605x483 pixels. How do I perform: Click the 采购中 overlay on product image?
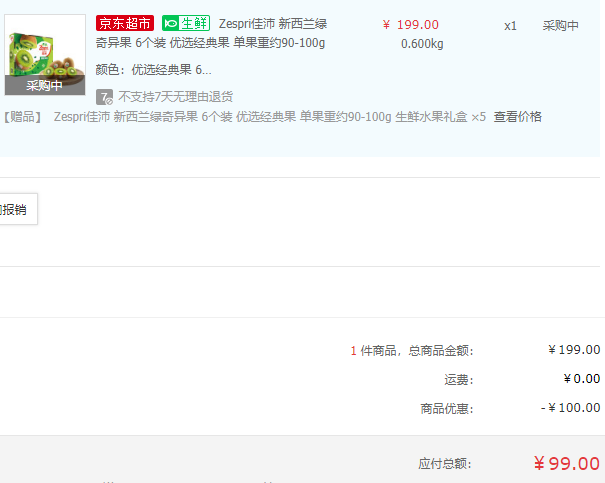click(45, 85)
